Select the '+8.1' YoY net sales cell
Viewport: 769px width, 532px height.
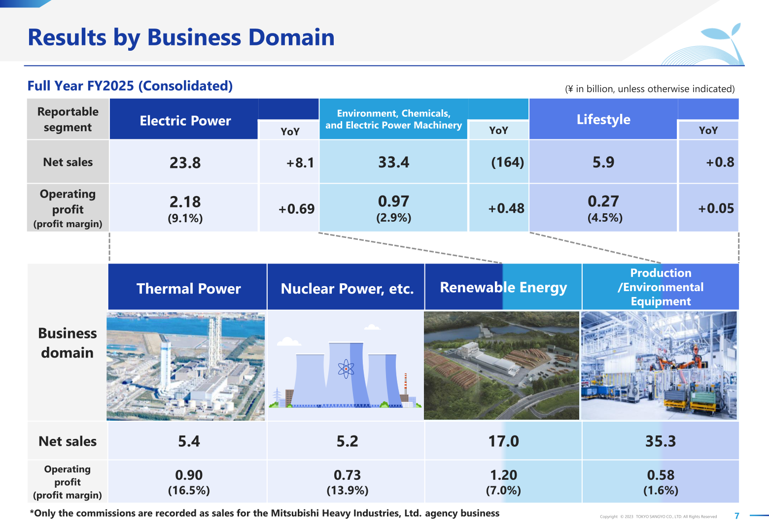coord(289,163)
